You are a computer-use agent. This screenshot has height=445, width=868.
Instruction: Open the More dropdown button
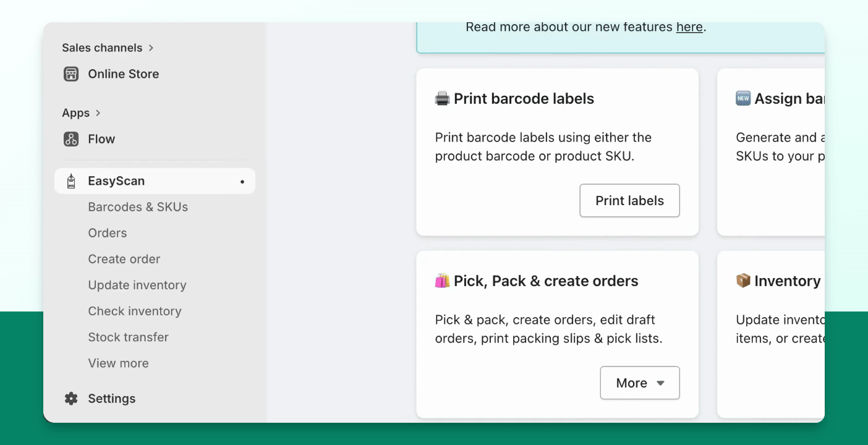640,383
